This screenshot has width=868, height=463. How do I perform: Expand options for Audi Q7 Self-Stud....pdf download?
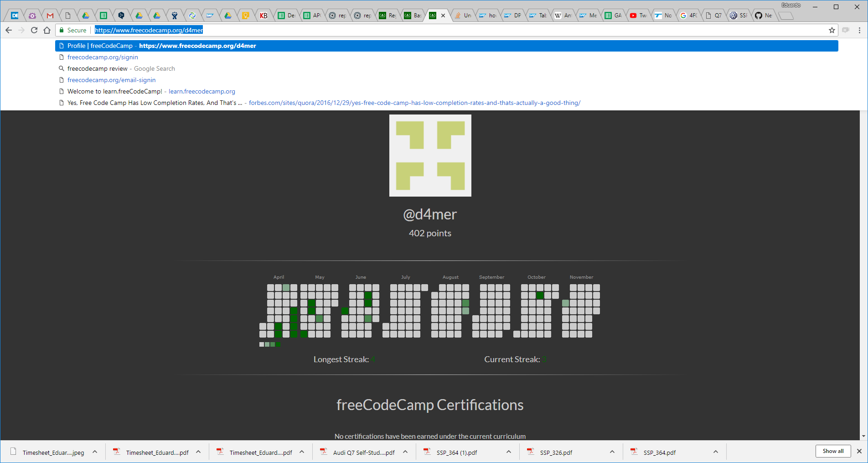(405, 452)
